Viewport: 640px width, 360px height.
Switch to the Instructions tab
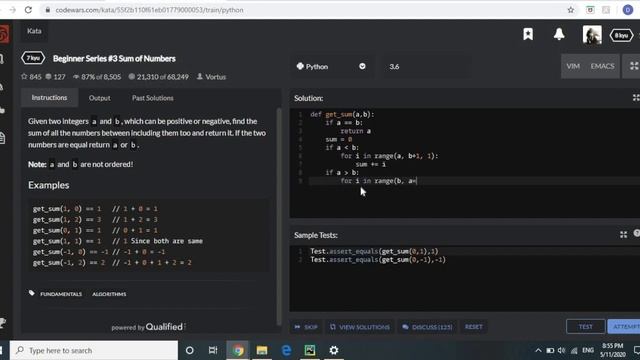(x=49, y=98)
